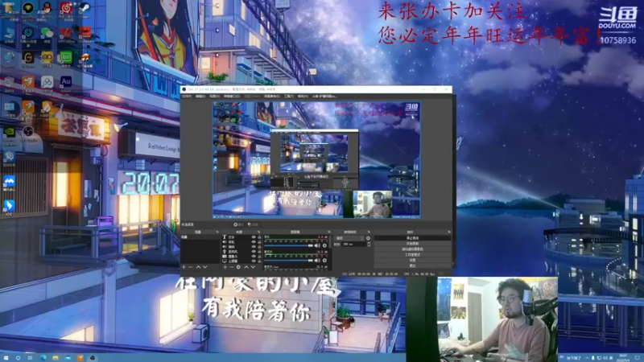Viewport: 644px width, 362px height.
Task: Click Scenes dock header popout icon
Action: (217, 232)
